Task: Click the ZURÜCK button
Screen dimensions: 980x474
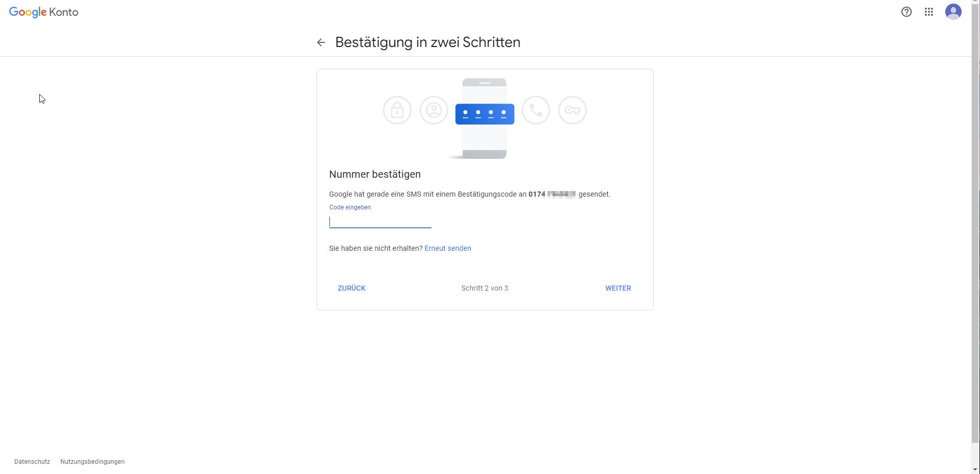Action: point(352,288)
